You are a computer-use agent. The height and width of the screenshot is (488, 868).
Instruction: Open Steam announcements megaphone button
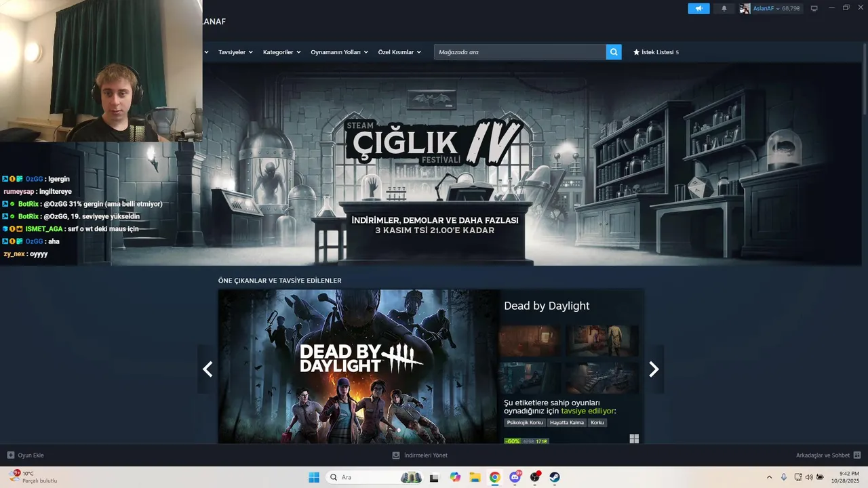[x=698, y=8]
